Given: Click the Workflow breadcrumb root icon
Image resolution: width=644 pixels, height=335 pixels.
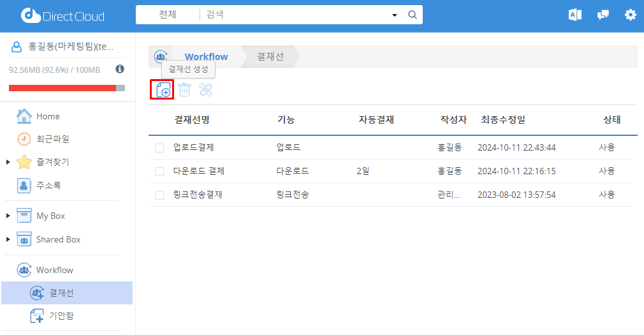Looking at the screenshot, I should 161,57.
